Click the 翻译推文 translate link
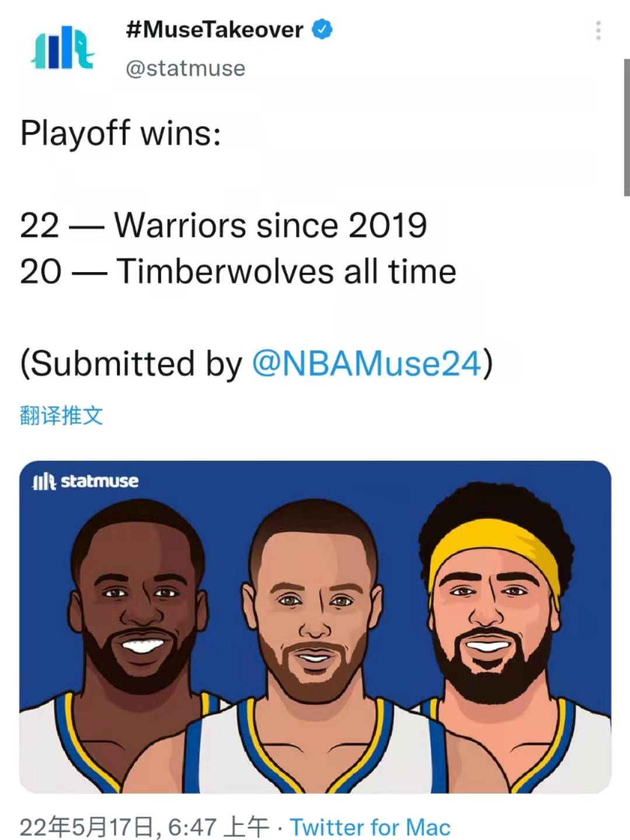Screen dimensions: 630x840 61,416
